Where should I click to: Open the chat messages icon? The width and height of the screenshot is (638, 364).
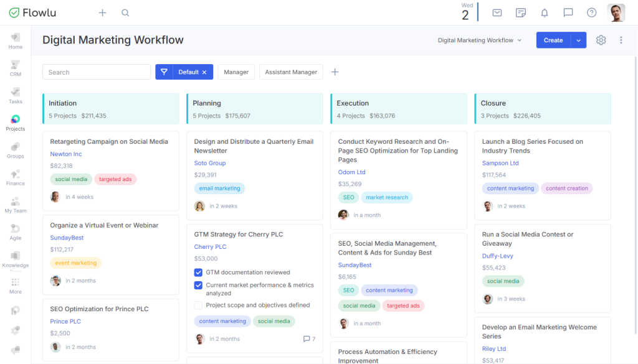[568, 12]
